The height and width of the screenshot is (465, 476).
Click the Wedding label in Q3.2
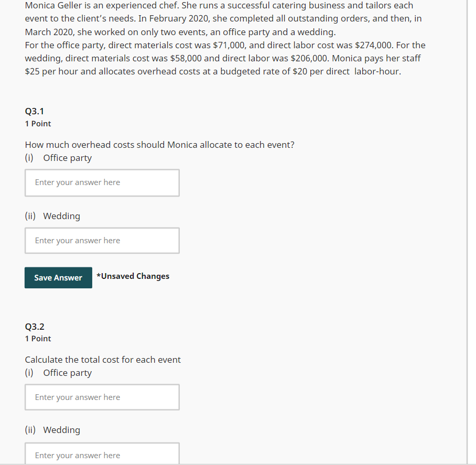[62, 430]
